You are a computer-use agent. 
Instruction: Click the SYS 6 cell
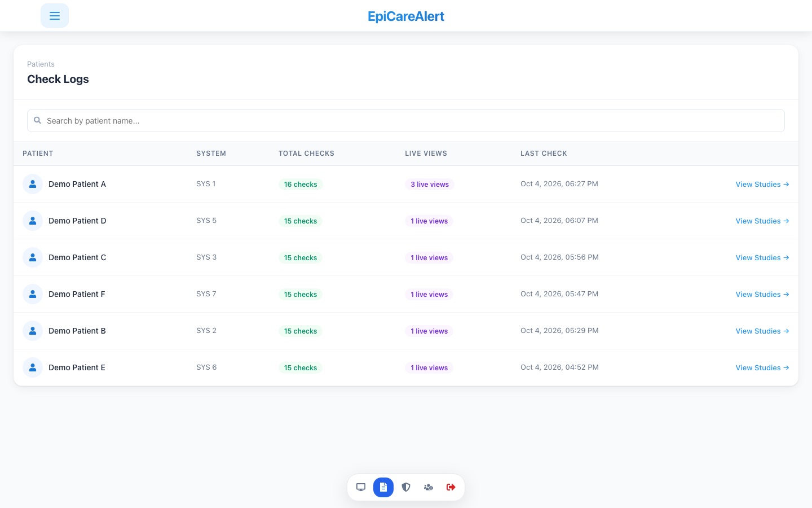point(206,367)
